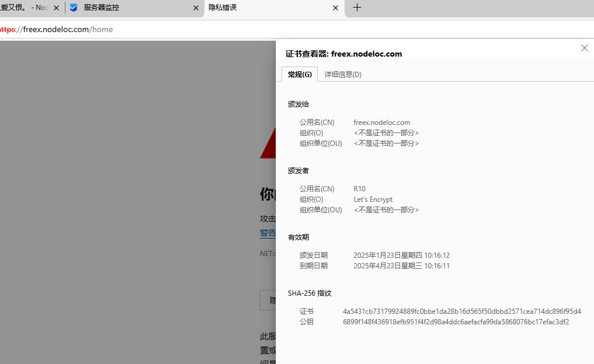Open the blue 警告 link
The width and height of the screenshot is (594, 364).
tap(268, 233)
